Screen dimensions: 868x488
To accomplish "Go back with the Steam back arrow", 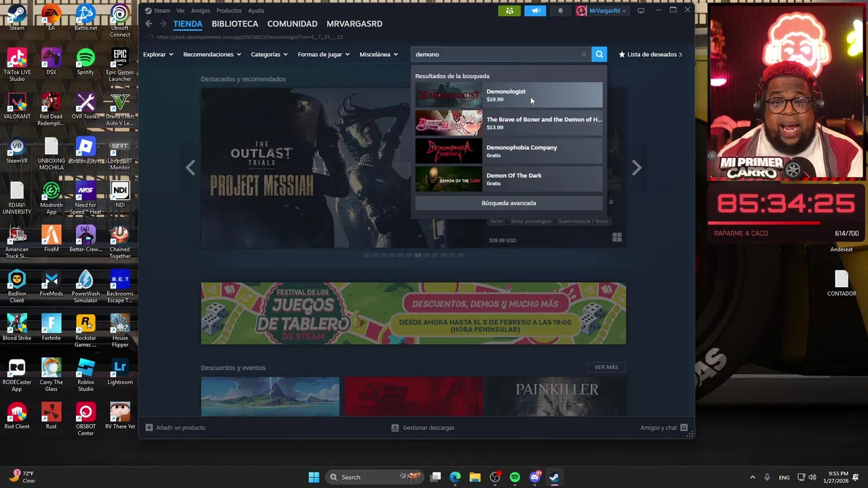I will (x=149, y=24).
